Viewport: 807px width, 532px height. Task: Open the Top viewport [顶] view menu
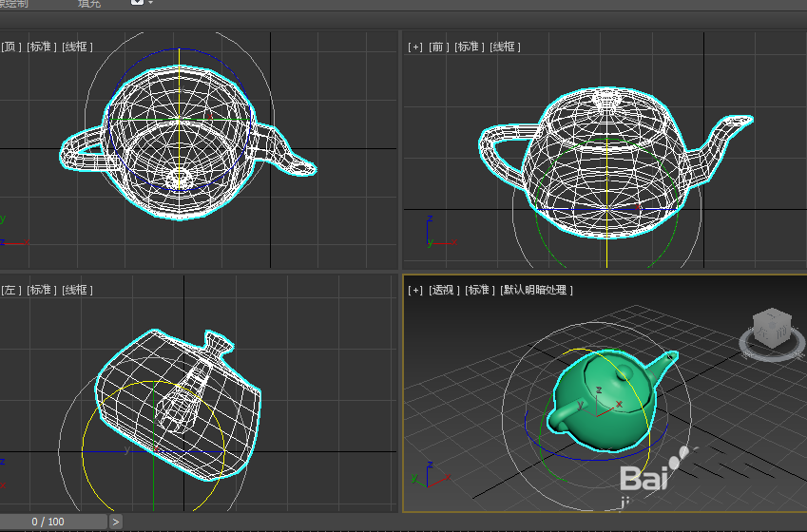10,47
